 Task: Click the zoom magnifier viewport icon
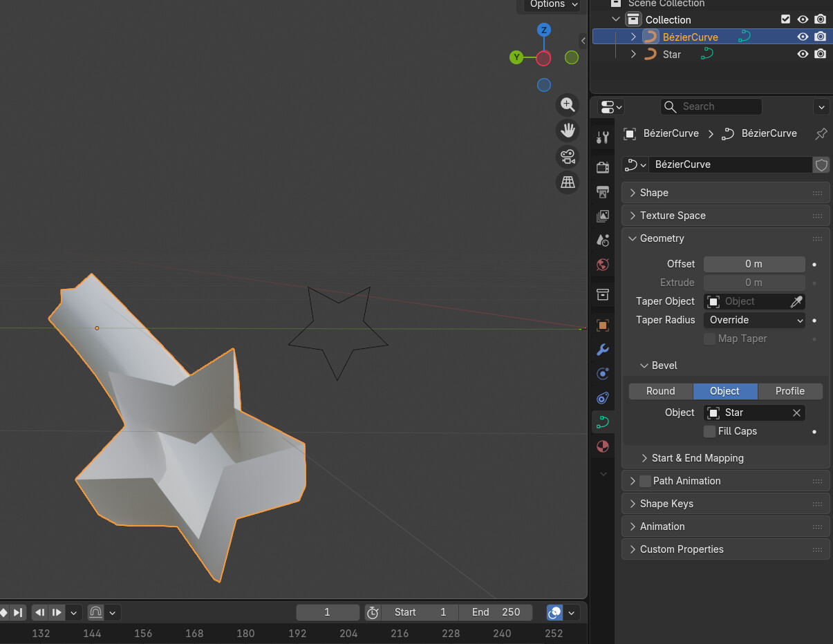point(568,104)
